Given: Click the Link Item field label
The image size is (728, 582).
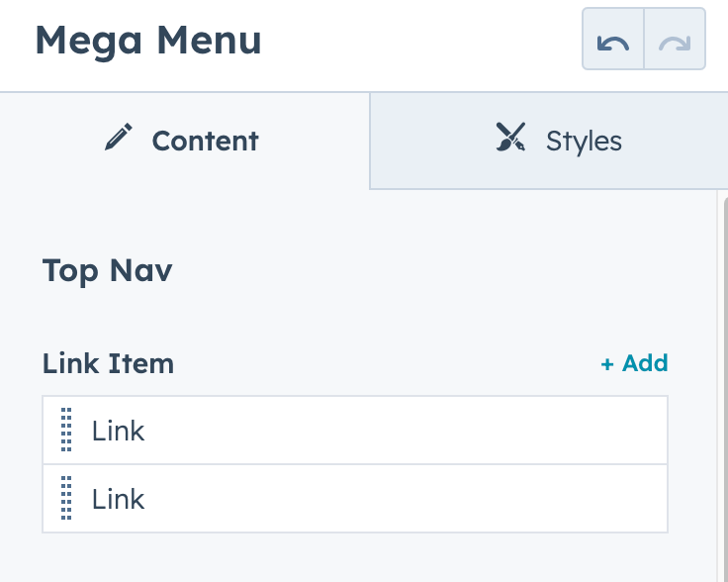Looking at the screenshot, I should (108, 363).
